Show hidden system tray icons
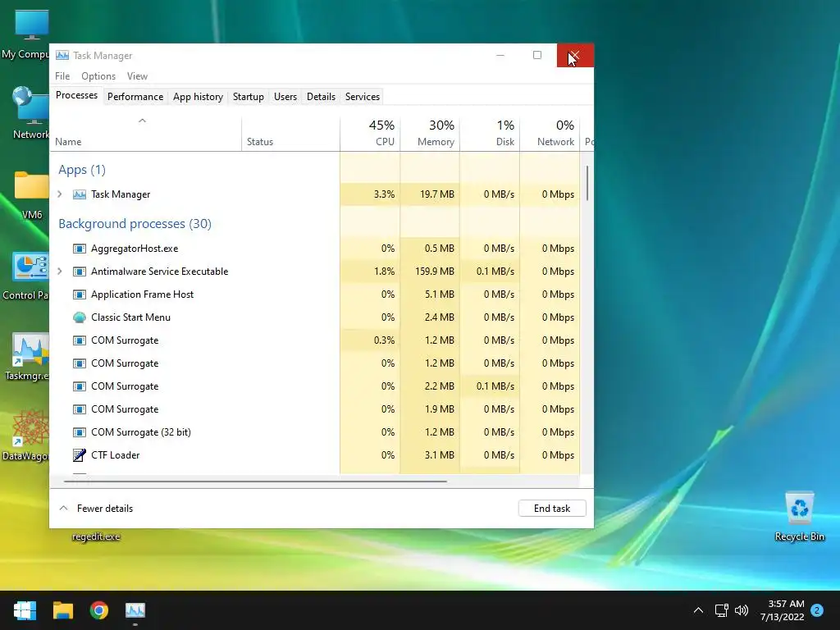This screenshot has height=630, width=840. click(698, 610)
